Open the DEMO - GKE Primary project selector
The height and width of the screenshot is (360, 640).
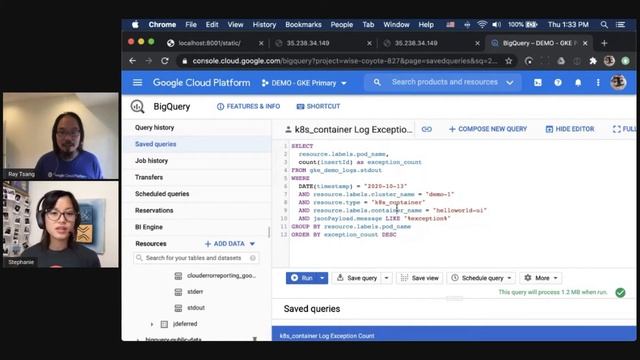click(x=304, y=83)
